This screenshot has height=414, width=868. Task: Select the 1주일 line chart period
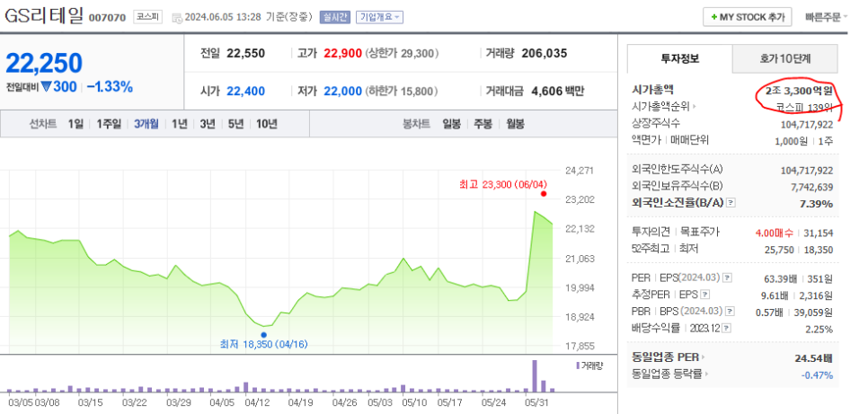[x=109, y=124]
